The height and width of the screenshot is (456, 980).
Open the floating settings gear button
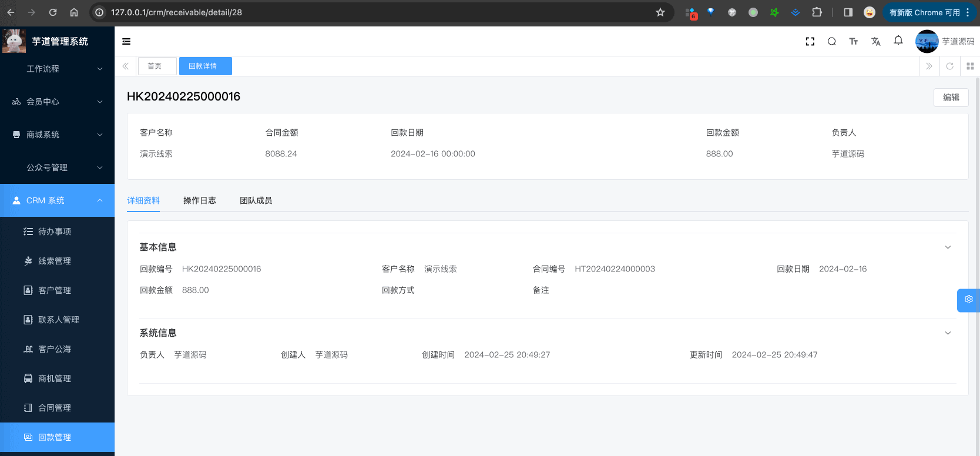968,300
